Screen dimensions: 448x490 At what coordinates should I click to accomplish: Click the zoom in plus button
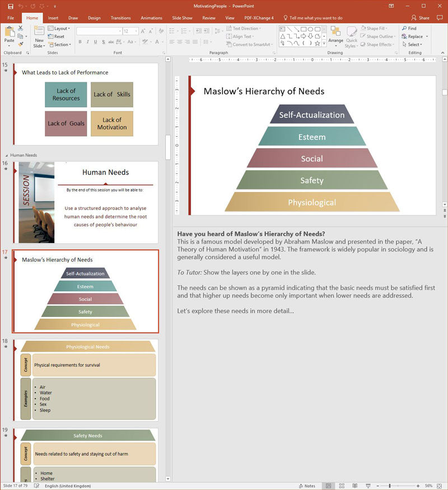point(418,486)
